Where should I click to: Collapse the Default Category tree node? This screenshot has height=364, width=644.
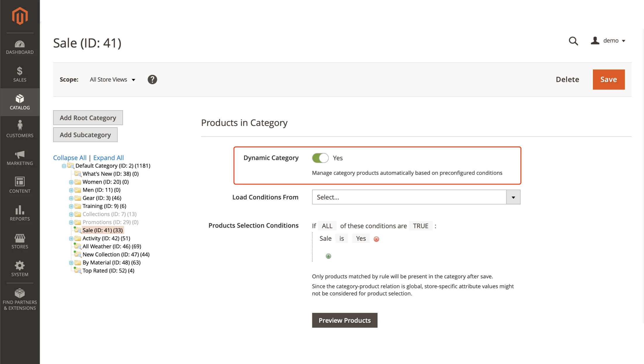tap(64, 166)
